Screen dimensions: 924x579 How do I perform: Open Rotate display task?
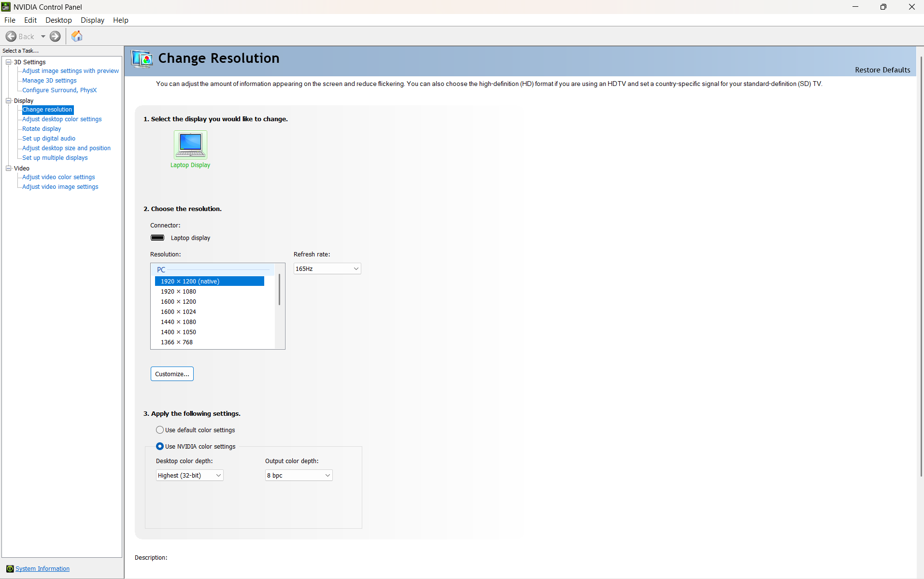tap(42, 129)
